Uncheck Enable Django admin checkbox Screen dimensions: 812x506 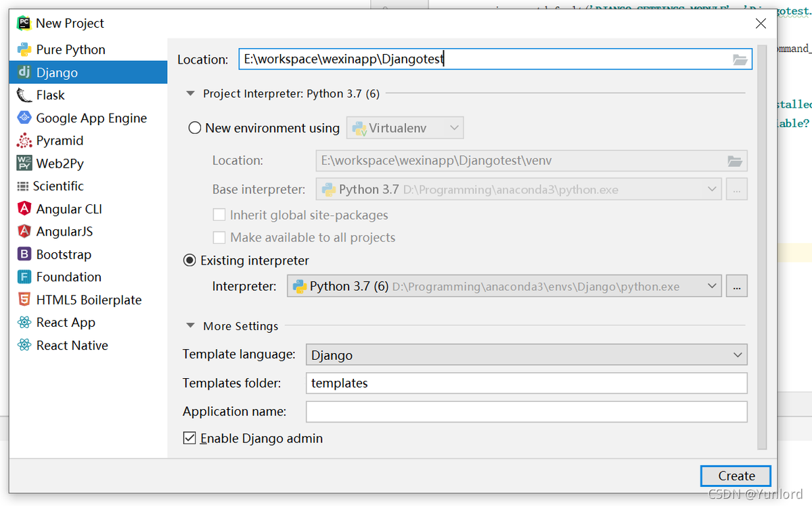[x=189, y=438]
